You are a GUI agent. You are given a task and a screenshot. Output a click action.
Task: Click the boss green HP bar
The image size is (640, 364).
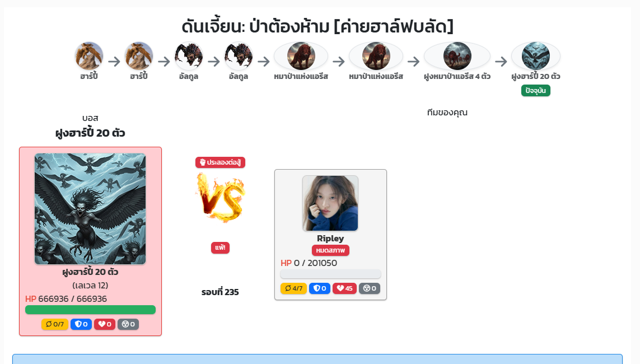[x=90, y=310]
